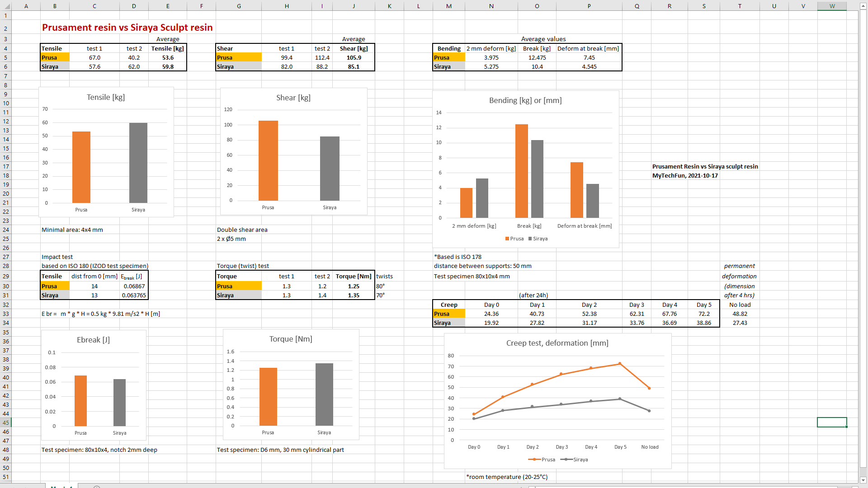Select the Siraya deform at break cell 4.545

tap(589, 66)
